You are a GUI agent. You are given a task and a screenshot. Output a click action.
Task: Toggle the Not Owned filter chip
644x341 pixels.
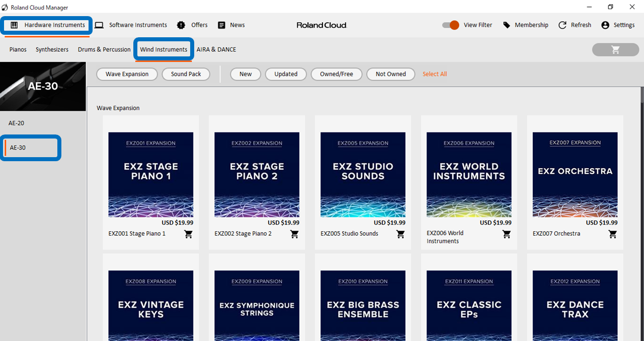390,74
